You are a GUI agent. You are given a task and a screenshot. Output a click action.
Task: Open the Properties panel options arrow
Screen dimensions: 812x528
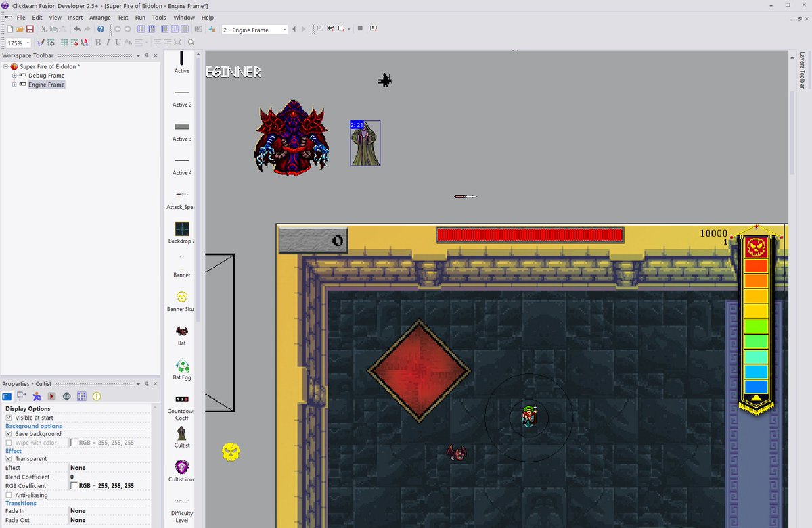[x=138, y=383]
